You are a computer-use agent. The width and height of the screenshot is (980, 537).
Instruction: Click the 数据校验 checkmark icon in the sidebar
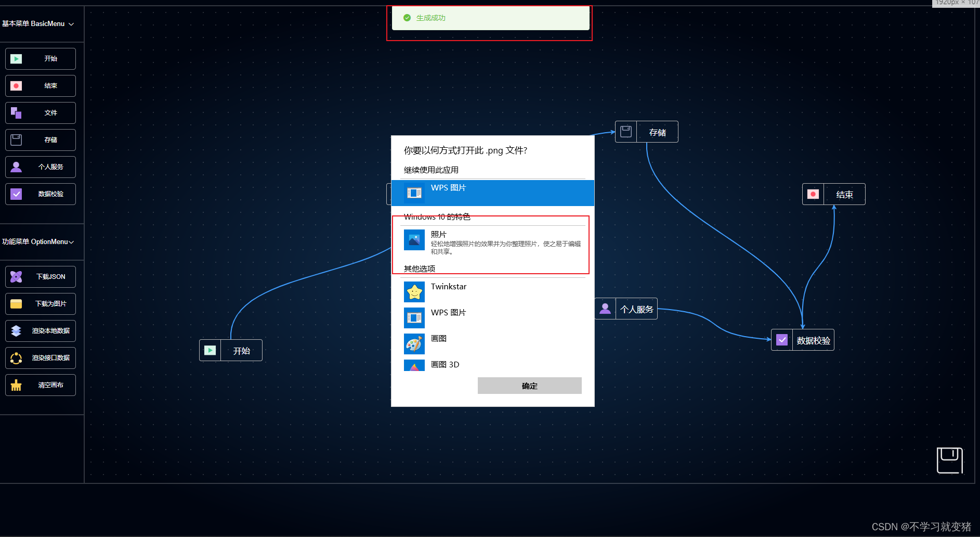(16, 194)
